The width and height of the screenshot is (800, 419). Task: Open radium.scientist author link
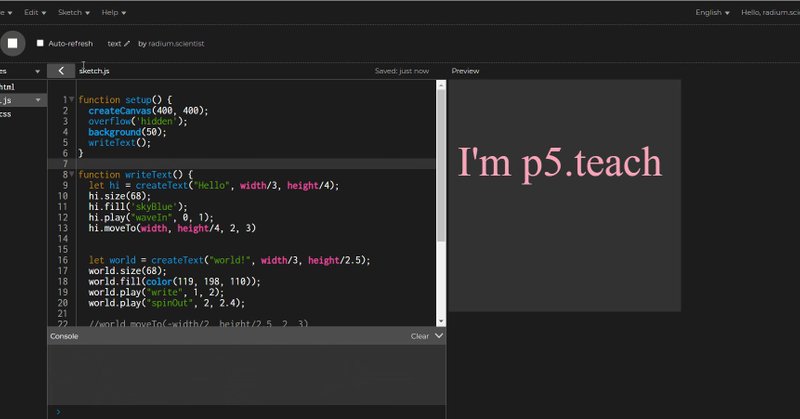pyautogui.click(x=176, y=44)
